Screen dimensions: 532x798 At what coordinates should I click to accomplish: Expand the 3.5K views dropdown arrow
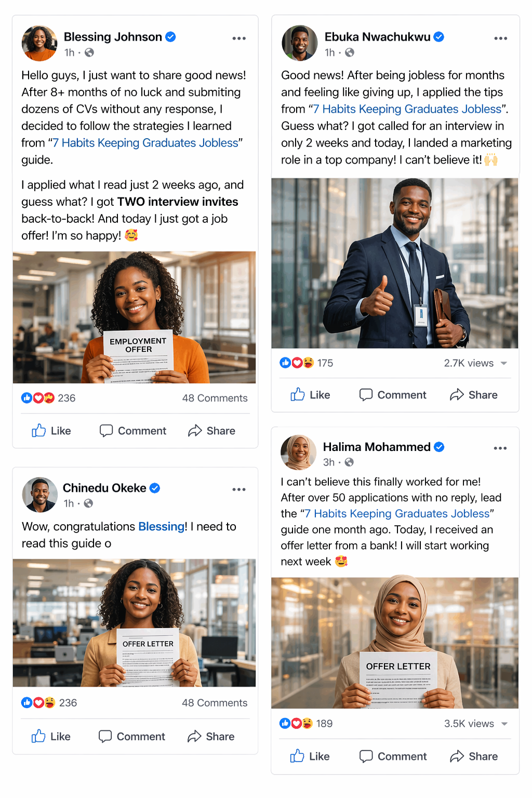(x=503, y=724)
